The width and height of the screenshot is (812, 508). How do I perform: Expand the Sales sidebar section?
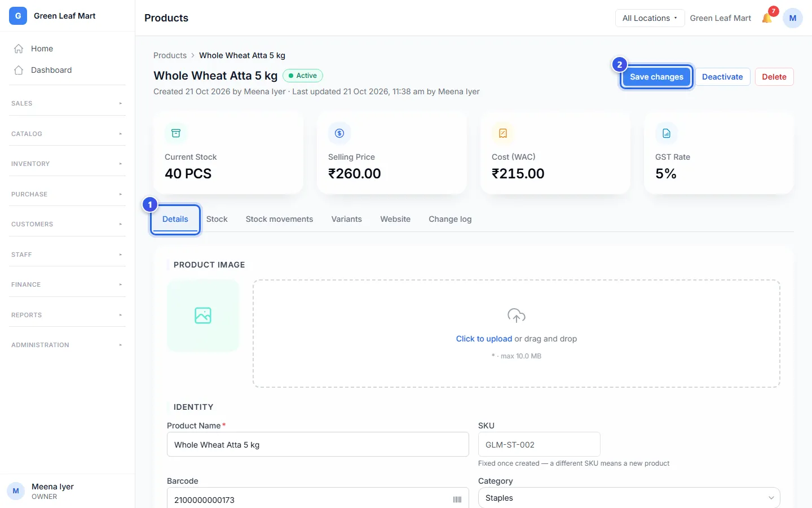[x=68, y=103]
